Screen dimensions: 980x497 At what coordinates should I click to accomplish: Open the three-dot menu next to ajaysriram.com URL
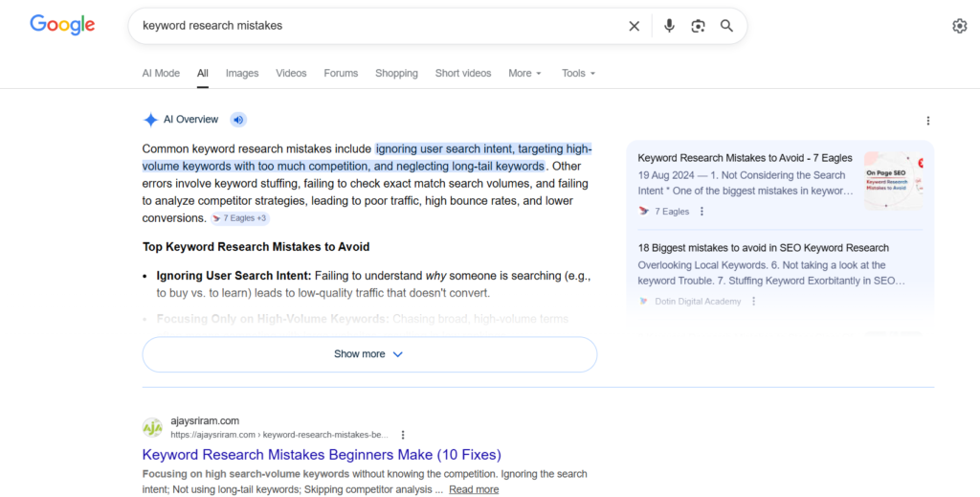[403, 435]
